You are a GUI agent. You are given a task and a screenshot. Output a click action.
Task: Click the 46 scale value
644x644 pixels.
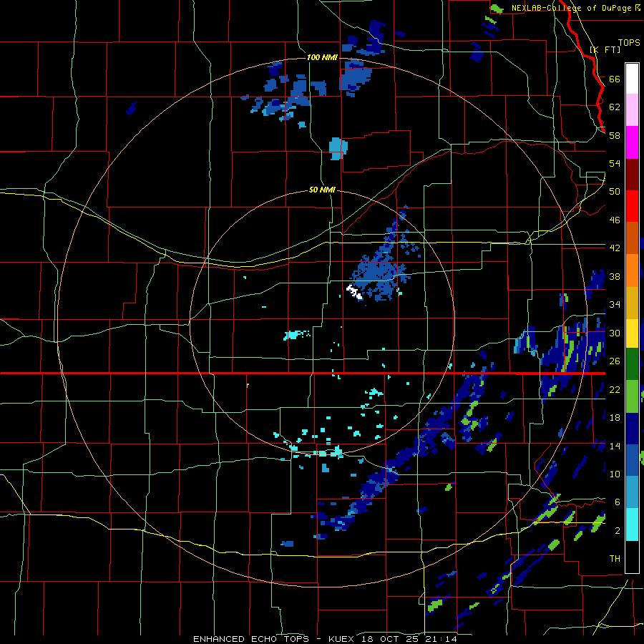[615, 220]
